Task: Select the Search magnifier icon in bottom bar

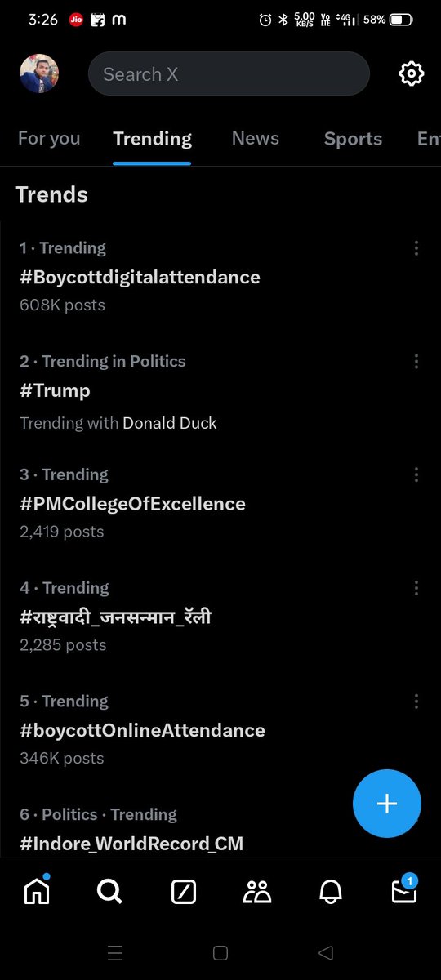Action: (x=109, y=892)
